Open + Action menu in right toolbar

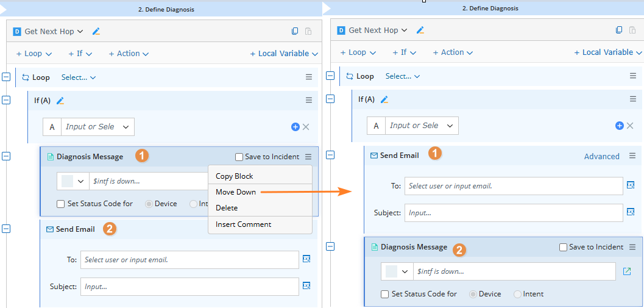(453, 52)
